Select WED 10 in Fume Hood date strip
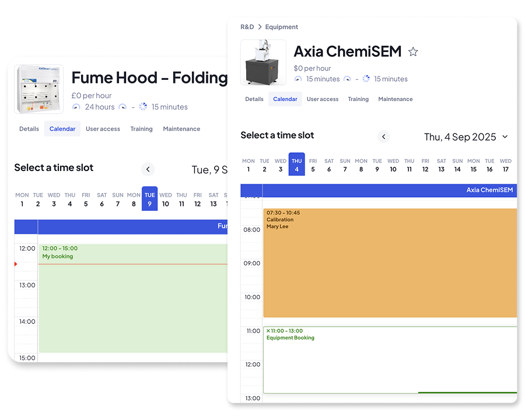The width and height of the screenshot is (525, 420). [x=166, y=199]
